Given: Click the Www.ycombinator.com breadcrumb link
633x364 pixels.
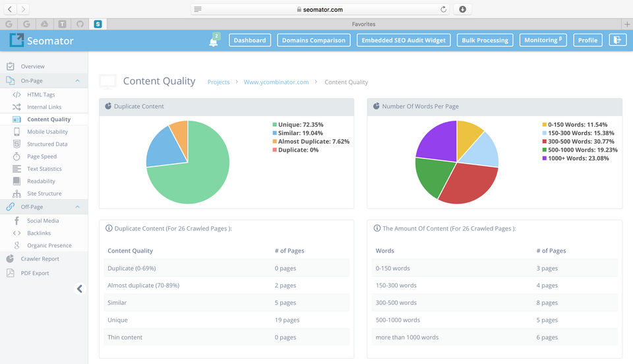Looking at the screenshot, I should (x=276, y=82).
